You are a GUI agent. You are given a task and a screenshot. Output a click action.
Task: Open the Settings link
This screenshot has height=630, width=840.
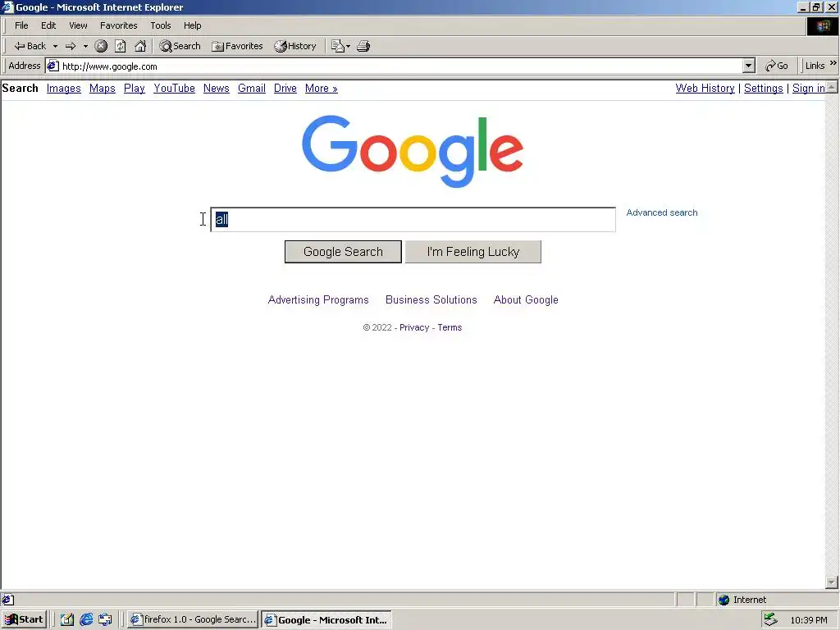tap(764, 89)
